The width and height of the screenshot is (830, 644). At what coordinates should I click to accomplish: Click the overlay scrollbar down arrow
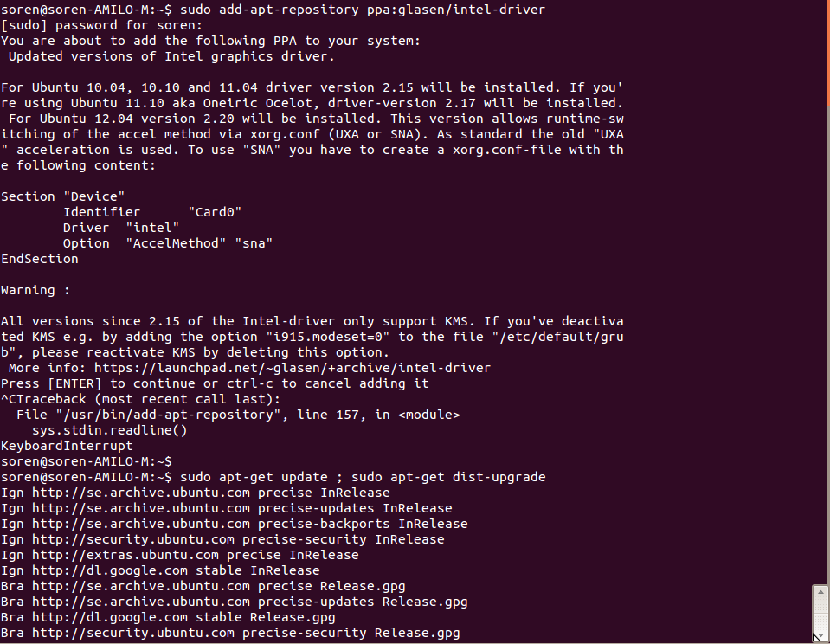point(820,636)
